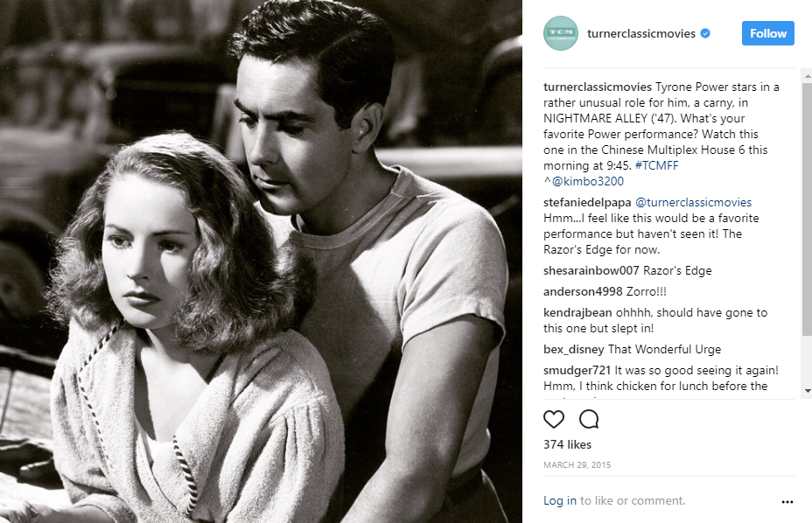
Task: Open the @turnerclassicmovies mention in stefaniedelpapa's comment
Action: 693,203
